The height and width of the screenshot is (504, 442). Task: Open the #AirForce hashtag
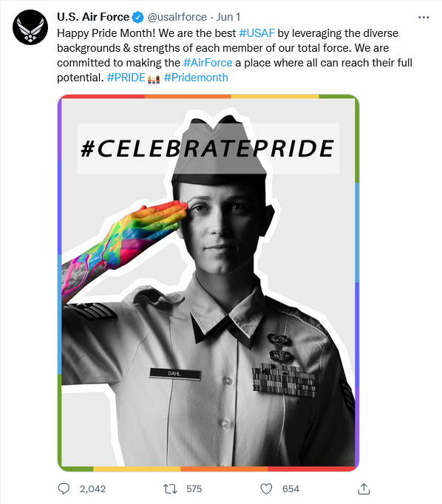tap(208, 63)
